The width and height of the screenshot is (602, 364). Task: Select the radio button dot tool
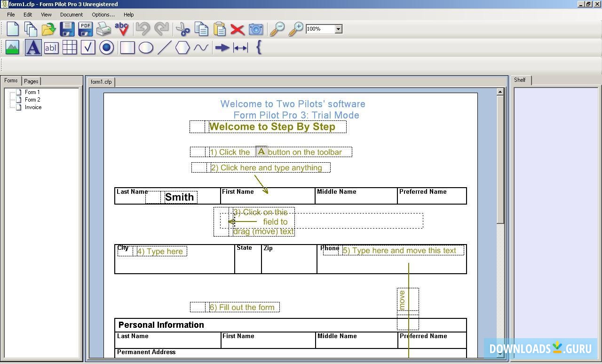107,47
